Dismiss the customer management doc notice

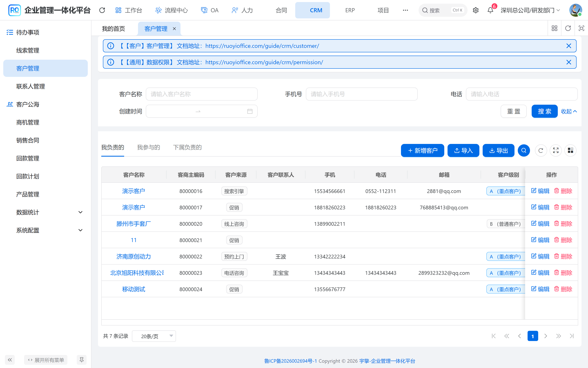point(569,46)
